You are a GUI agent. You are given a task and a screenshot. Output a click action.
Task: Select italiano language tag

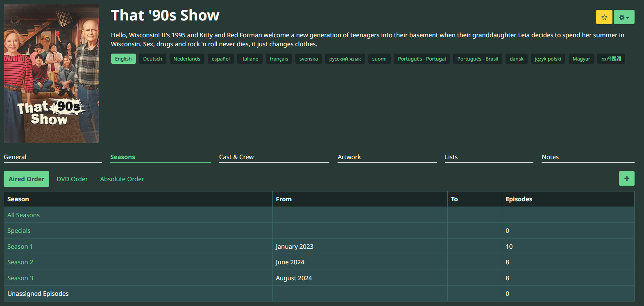pyautogui.click(x=250, y=59)
